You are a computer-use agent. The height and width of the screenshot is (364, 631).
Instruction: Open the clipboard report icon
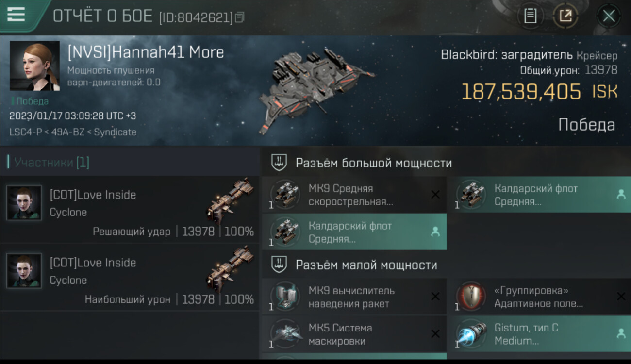530,16
